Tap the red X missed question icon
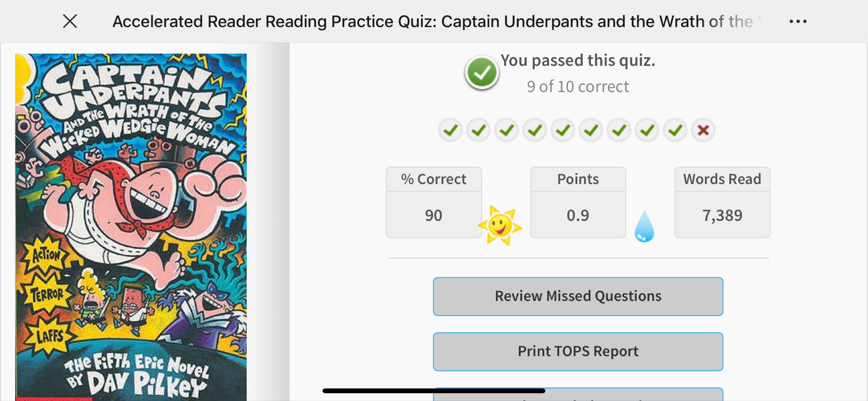 [703, 130]
